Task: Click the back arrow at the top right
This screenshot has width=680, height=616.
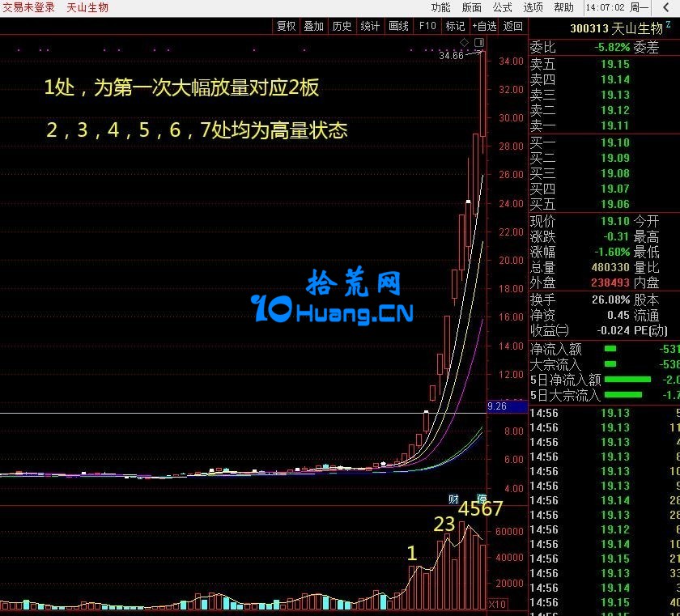Action: (x=666, y=7)
